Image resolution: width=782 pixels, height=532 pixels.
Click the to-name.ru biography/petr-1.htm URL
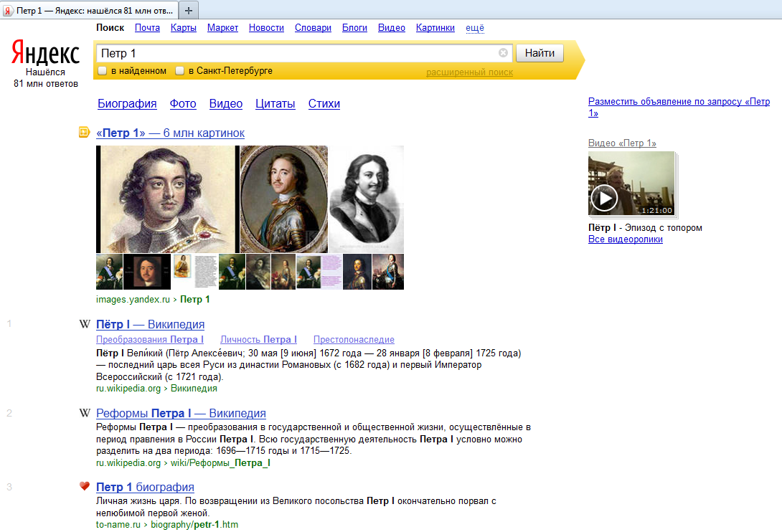167,525
